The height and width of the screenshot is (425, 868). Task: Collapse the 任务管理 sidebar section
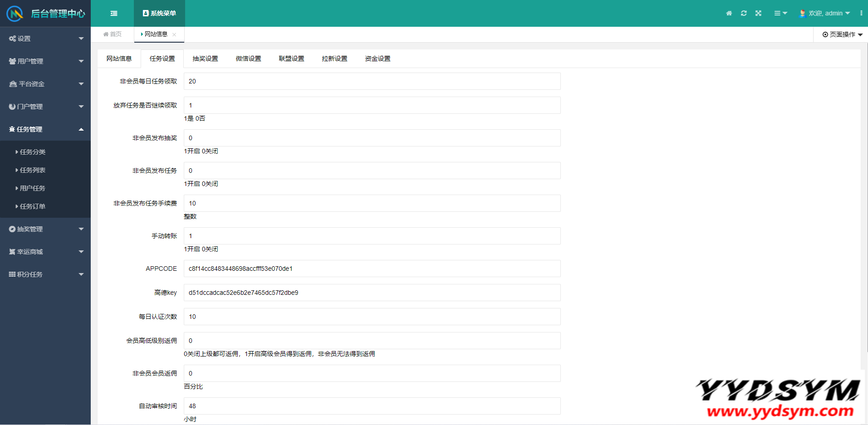pos(45,129)
